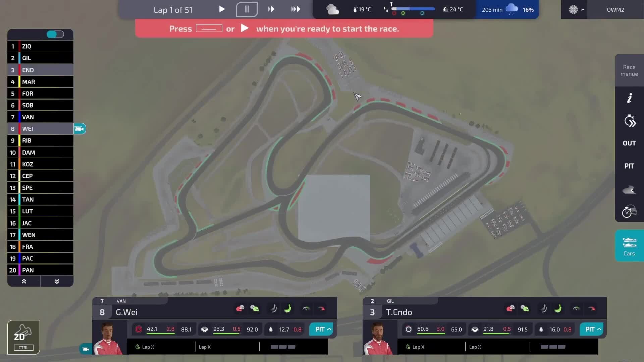Open the weather cloud icon in sidebar
The width and height of the screenshot is (644, 362).
coord(629,190)
